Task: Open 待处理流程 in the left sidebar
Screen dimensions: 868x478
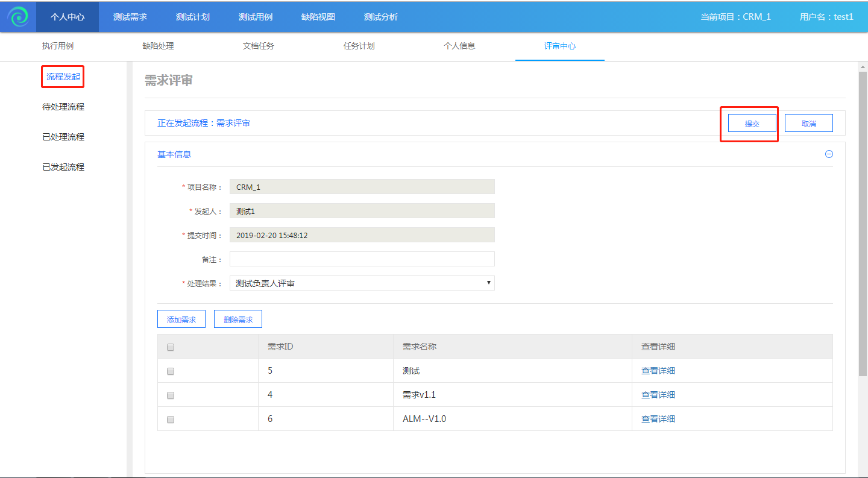Action: [63, 107]
